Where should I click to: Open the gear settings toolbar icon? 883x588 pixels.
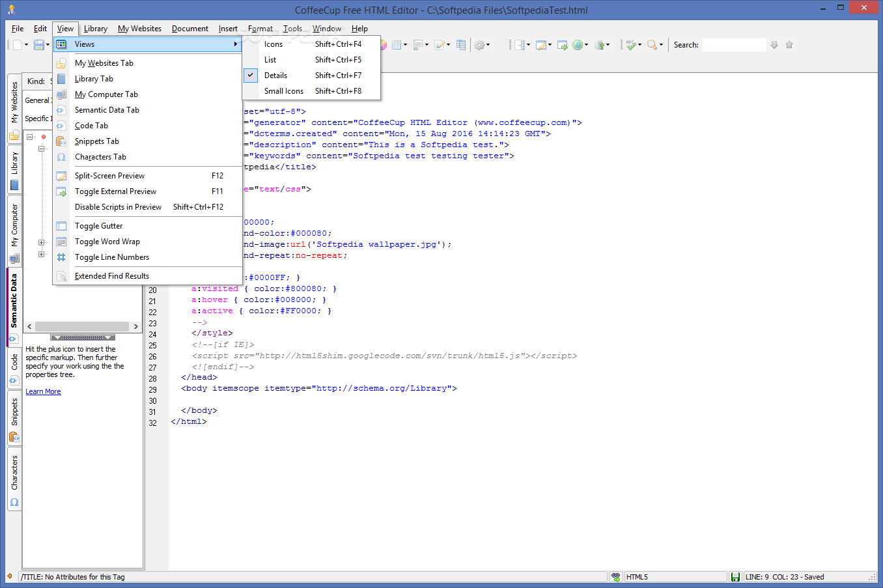point(479,45)
